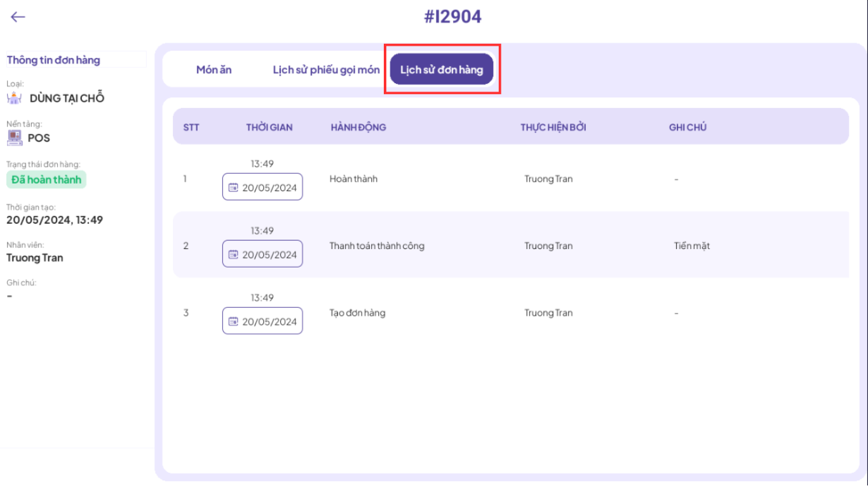Click the Thông tin đơn hàng heading

(x=53, y=60)
